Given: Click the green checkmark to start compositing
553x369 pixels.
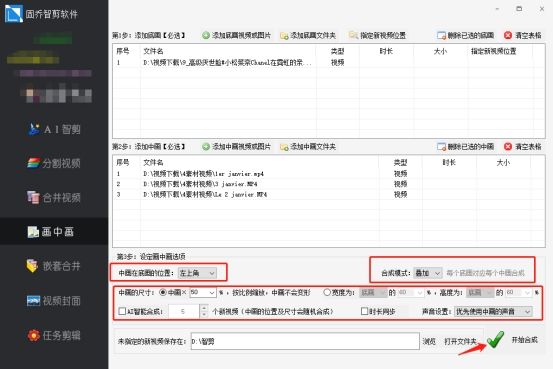Looking at the screenshot, I should tap(495, 340).
